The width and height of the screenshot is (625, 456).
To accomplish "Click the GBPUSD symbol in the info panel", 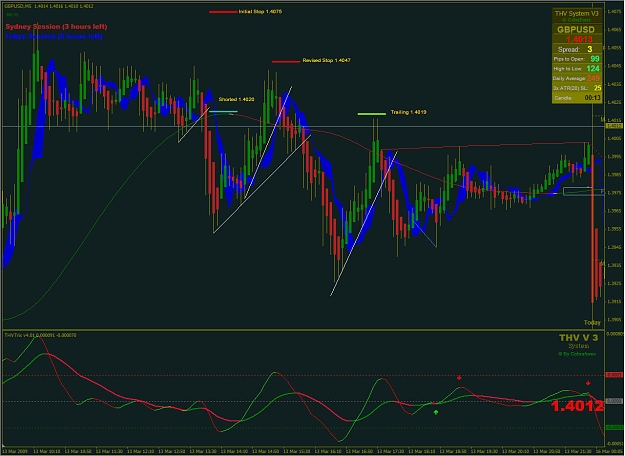I will tap(576, 29).
